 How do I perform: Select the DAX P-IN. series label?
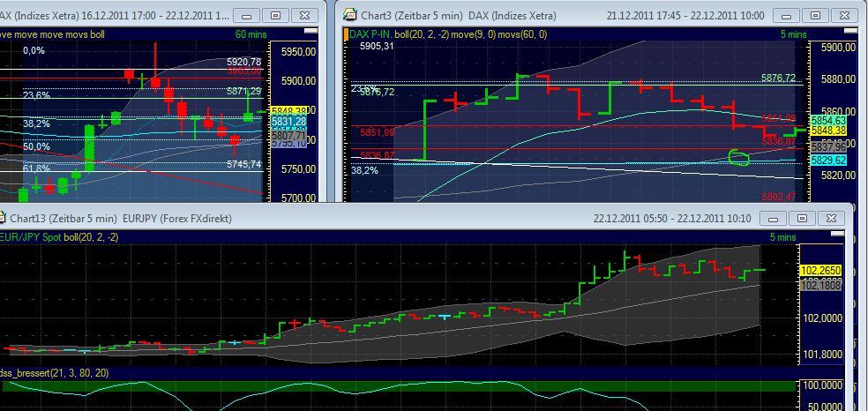[370, 34]
